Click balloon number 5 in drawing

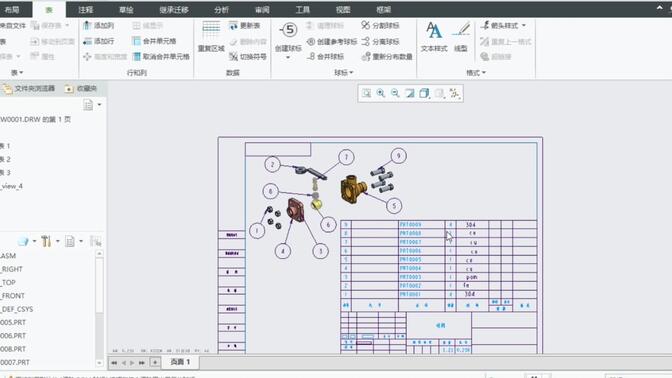coord(394,206)
